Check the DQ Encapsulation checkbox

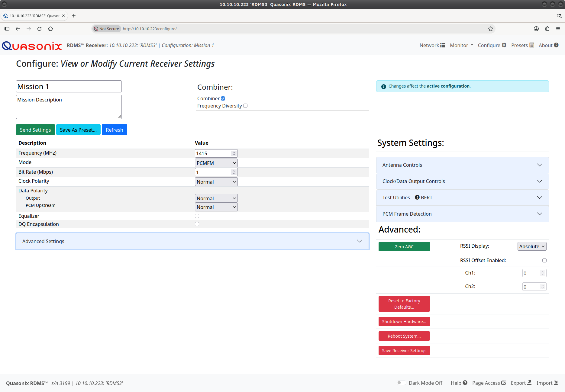(197, 224)
